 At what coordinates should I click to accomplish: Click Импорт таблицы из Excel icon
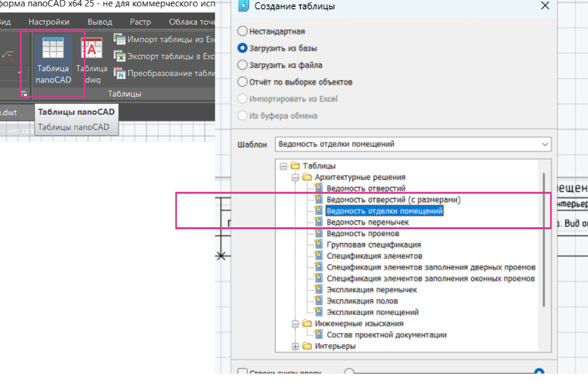(120, 39)
